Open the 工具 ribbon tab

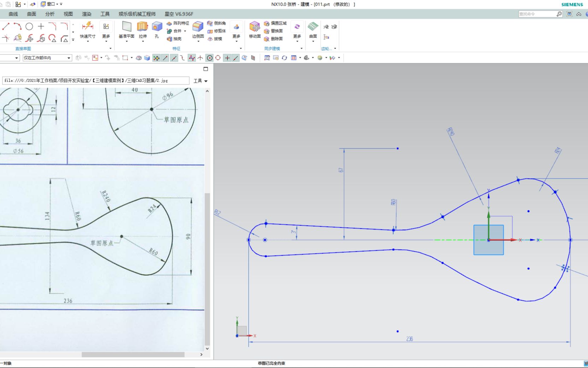tap(105, 14)
